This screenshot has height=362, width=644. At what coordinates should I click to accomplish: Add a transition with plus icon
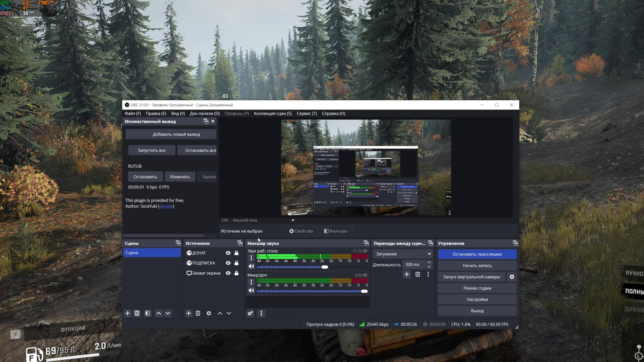click(x=407, y=275)
